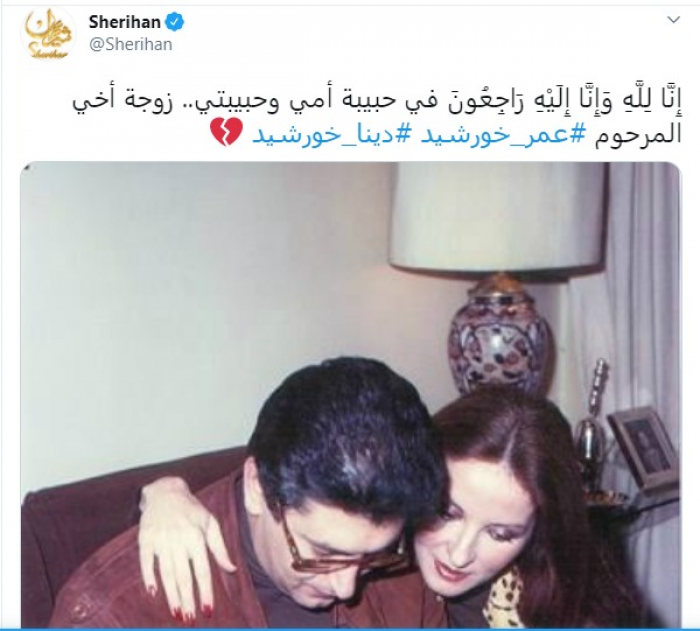Open the Sherihan display name link
The image size is (700, 631).
point(125,21)
